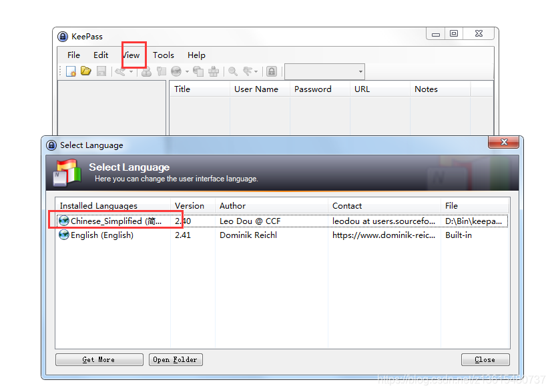Open the View menu in KeePass
This screenshot has height=392, width=552.
(131, 55)
